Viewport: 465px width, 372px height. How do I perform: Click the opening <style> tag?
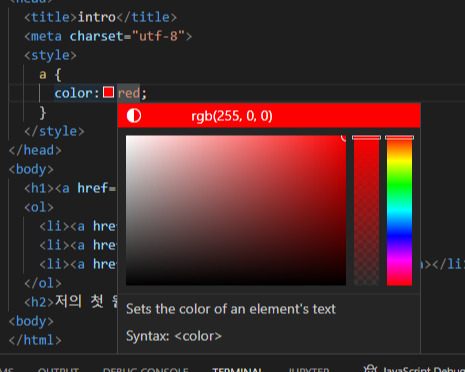coord(50,55)
